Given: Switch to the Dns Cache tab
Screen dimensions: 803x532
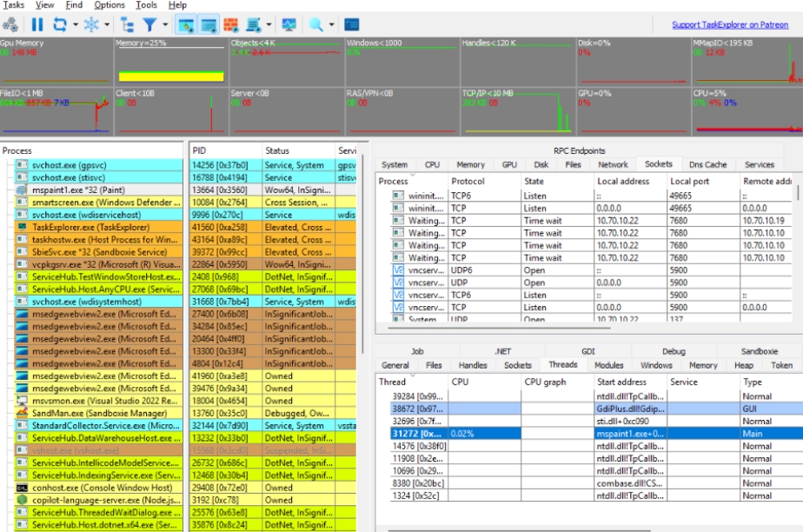Looking at the screenshot, I should coord(707,164).
